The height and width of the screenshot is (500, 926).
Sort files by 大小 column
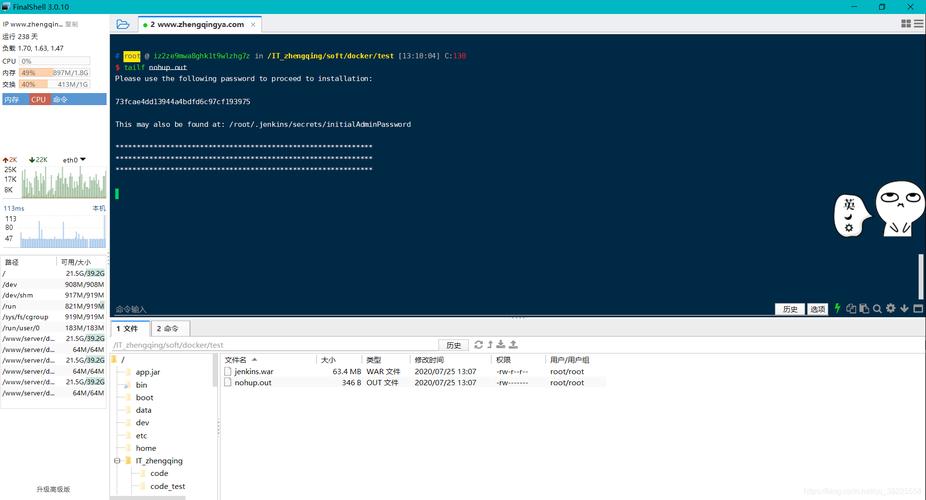(x=340, y=360)
